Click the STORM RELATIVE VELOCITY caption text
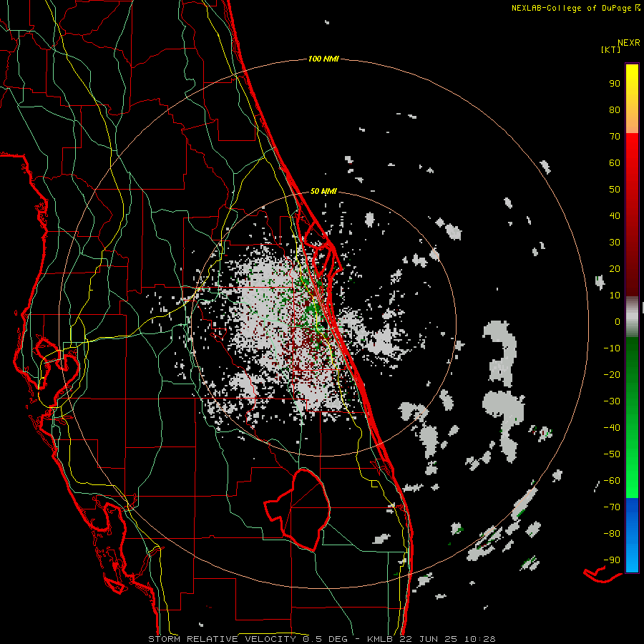The width and height of the screenshot is (644, 644). click(222, 639)
